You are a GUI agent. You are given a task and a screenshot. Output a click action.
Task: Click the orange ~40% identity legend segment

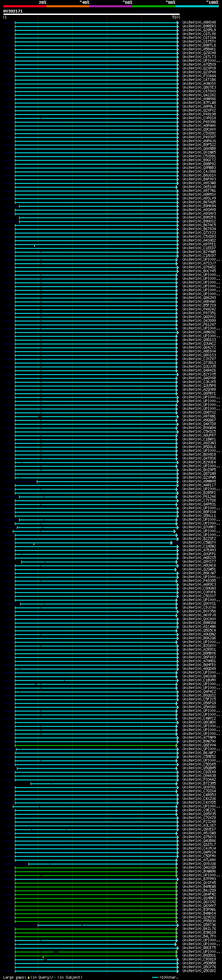point(68,6)
